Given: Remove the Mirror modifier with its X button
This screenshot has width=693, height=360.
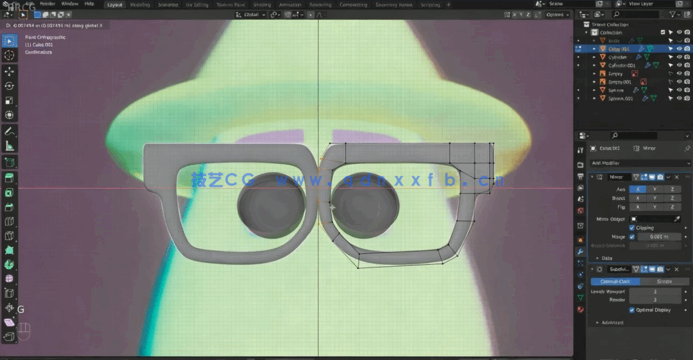Looking at the screenshot, I should (677, 177).
